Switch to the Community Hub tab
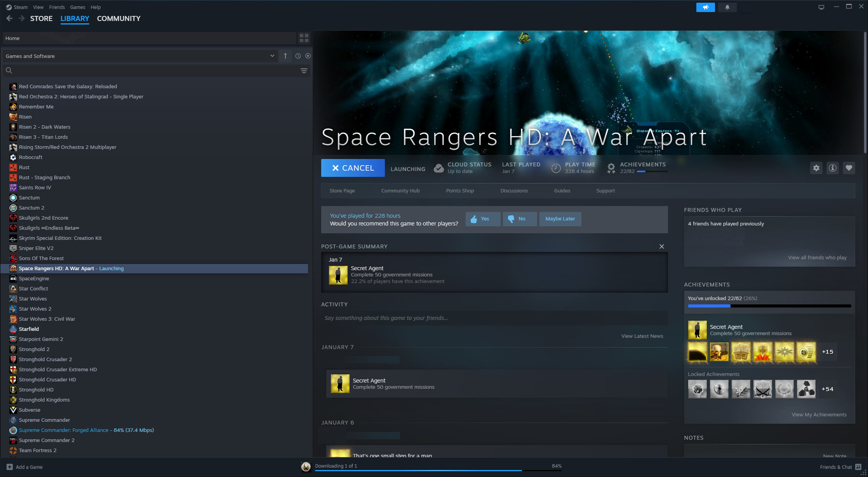The image size is (868, 477). tap(400, 190)
